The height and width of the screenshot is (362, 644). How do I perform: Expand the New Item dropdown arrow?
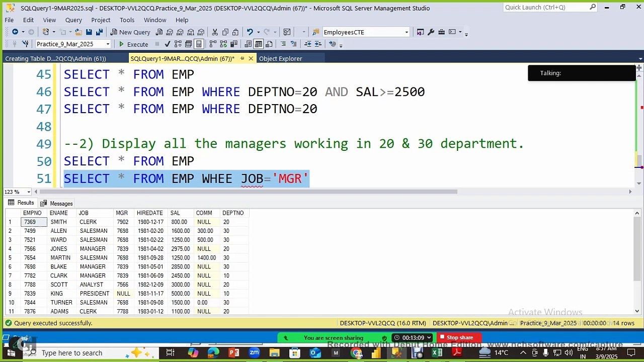click(x=53, y=32)
